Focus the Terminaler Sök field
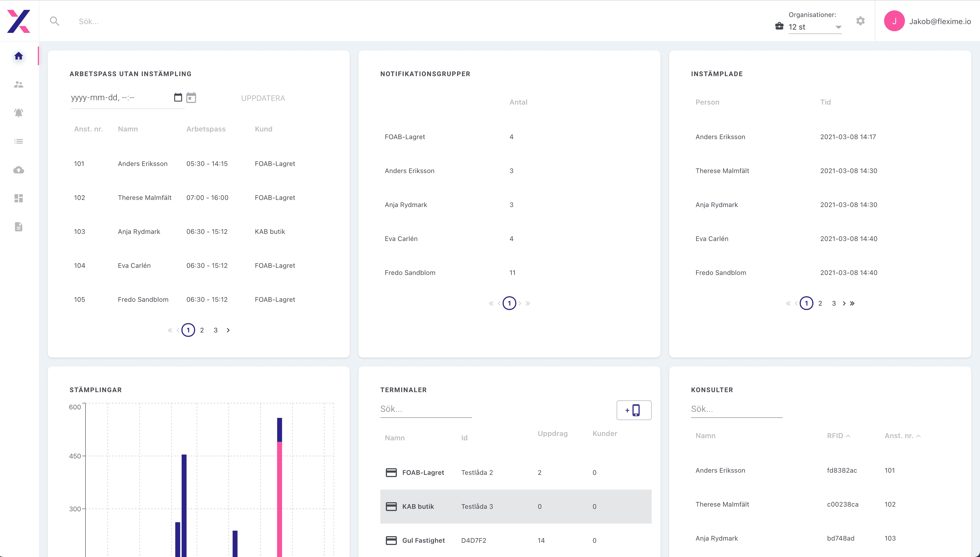The image size is (980, 557). pyautogui.click(x=426, y=409)
